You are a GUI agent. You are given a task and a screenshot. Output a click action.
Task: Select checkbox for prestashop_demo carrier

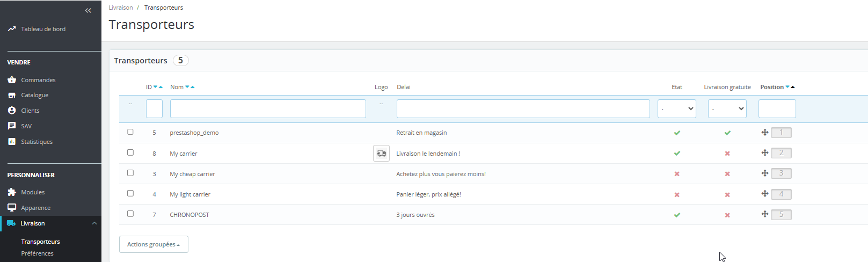[x=130, y=132]
